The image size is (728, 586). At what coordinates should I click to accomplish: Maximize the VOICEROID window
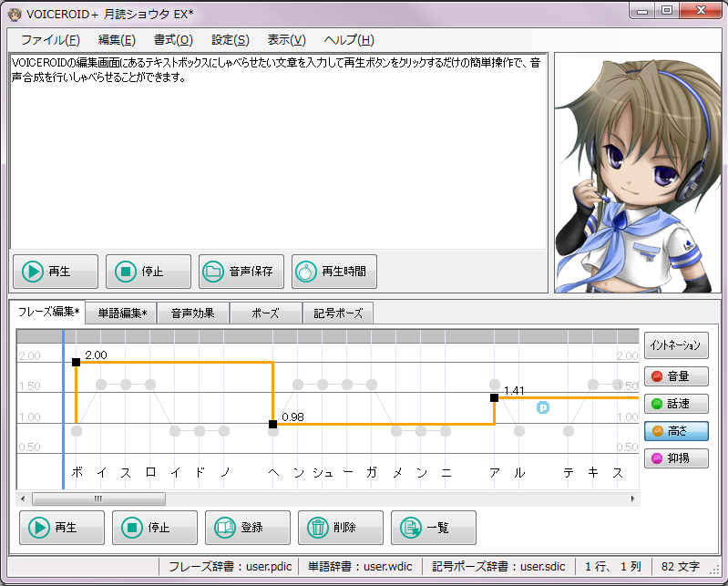(x=667, y=11)
